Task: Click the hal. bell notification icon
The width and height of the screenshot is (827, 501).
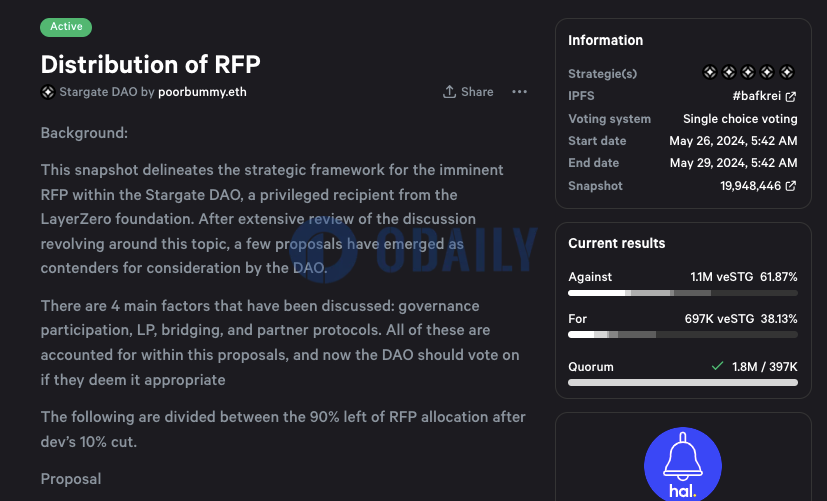Action: pos(683,464)
